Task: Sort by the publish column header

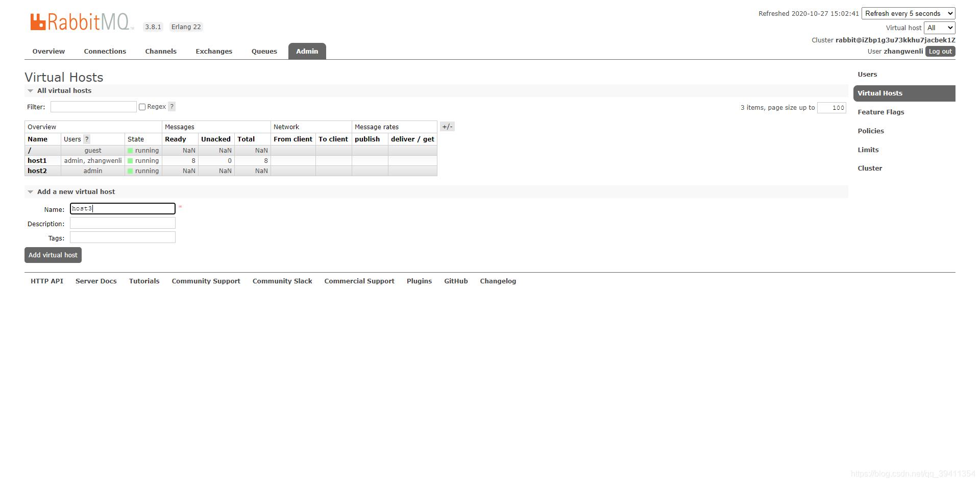Action: pos(367,139)
